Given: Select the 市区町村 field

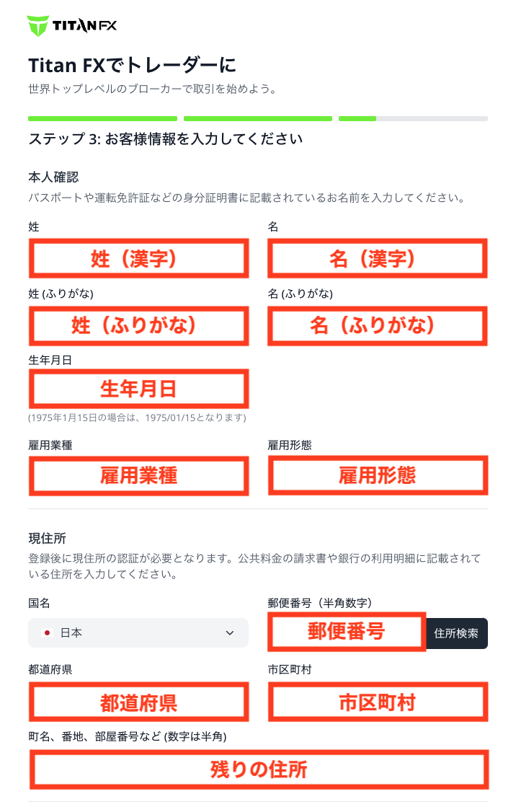Looking at the screenshot, I should tap(378, 702).
